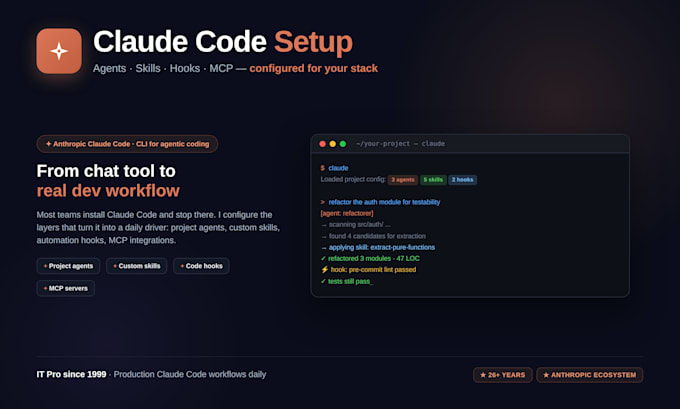This screenshot has height=409, width=680.
Task: Select the Custom skills tag
Action: (137, 266)
